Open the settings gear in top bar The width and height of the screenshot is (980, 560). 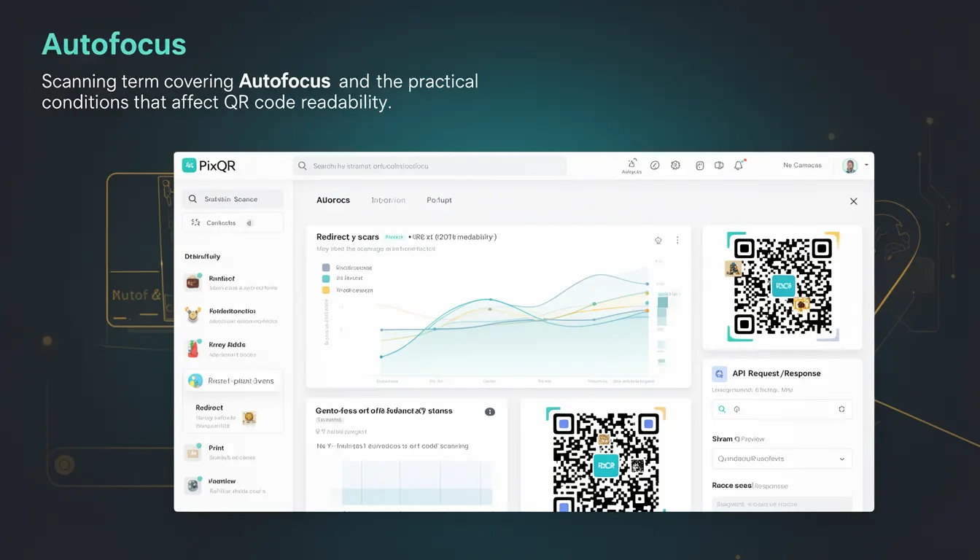pyautogui.click(x=675, y=166)
